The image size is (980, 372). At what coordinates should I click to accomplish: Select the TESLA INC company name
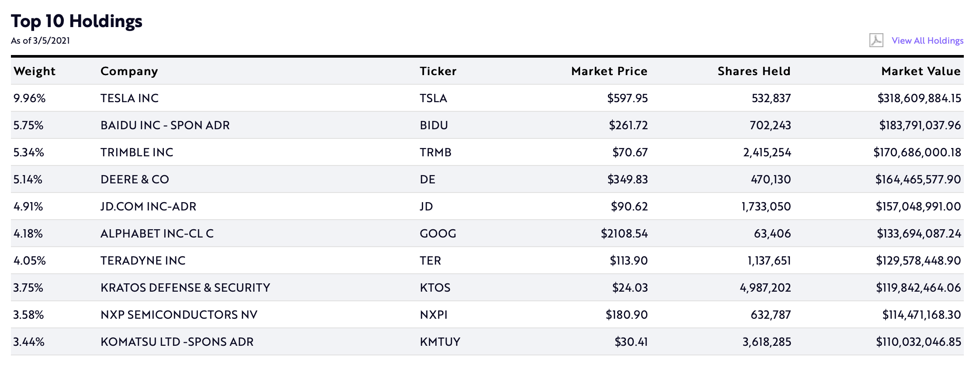coord(129,98)
